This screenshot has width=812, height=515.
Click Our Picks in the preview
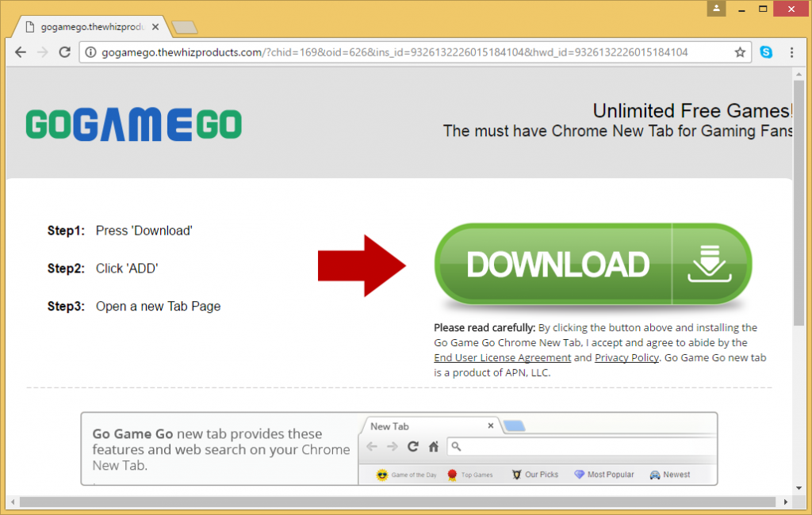tap(535, 475)
